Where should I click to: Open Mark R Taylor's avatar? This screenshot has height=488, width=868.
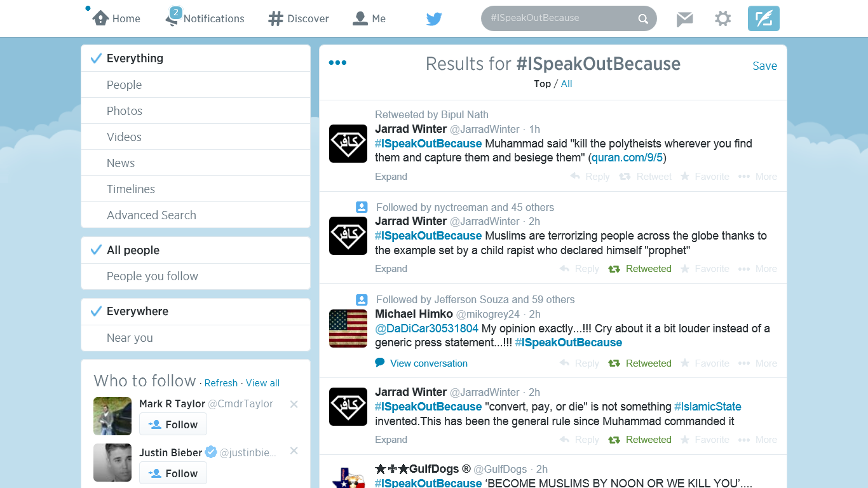(112, 416)
